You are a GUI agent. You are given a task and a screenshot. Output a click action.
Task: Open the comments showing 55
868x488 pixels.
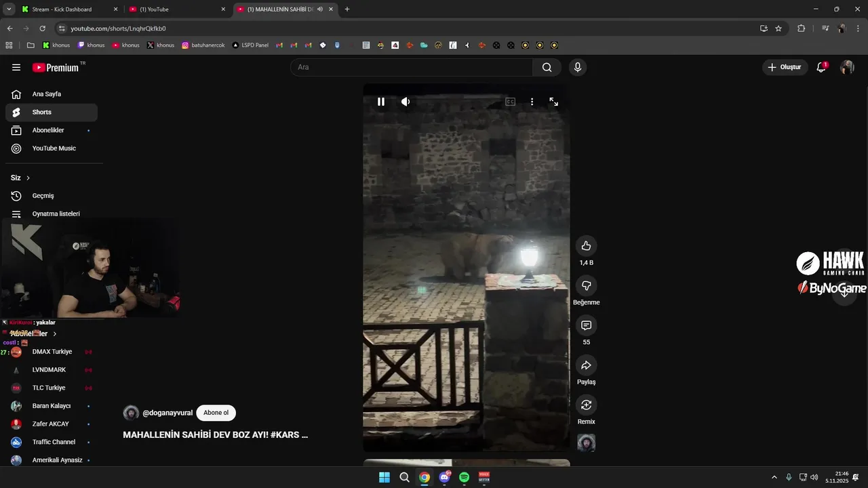click(587, 325)
